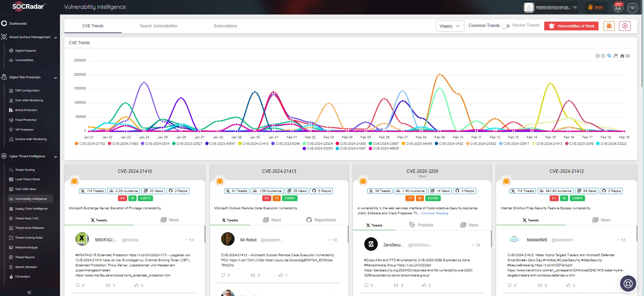Open the Weekly period dropdown
This screenshot has height=296, width=644.
[450, 26]
